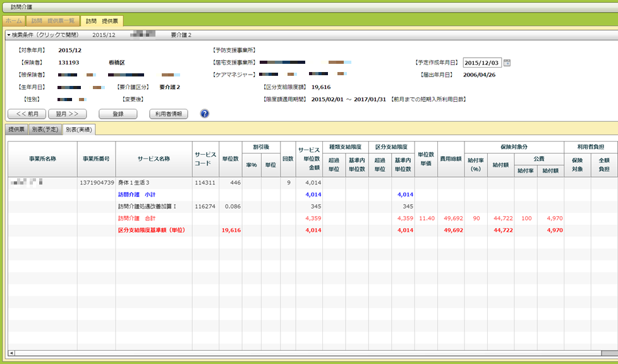Select the 身体1生活3 service row

click(x=134, y=182)
